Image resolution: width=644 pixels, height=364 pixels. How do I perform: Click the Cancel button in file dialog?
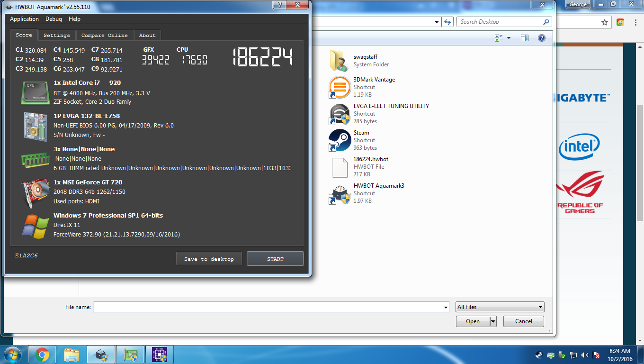(524, 321)
